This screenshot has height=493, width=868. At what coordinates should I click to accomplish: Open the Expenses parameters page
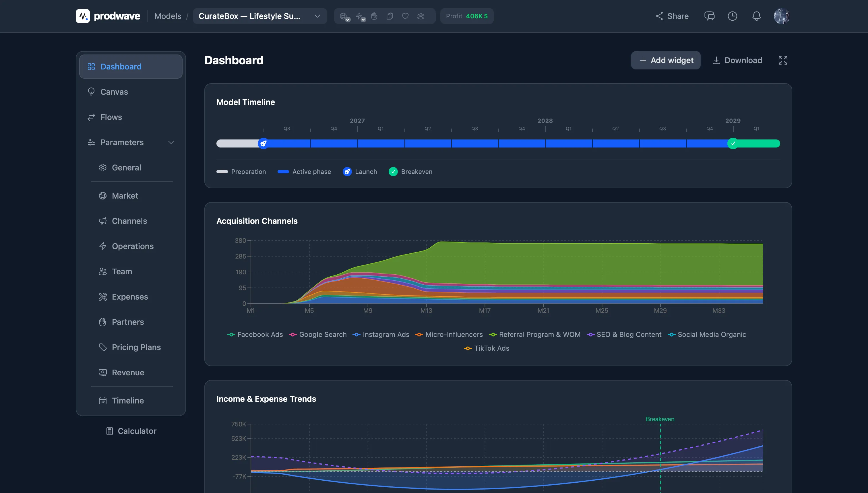pyautogui.click(x=130, y=297)
